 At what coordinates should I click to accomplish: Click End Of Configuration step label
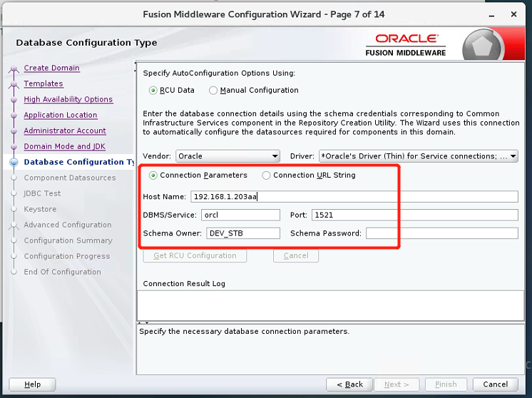tap(63, 272)
